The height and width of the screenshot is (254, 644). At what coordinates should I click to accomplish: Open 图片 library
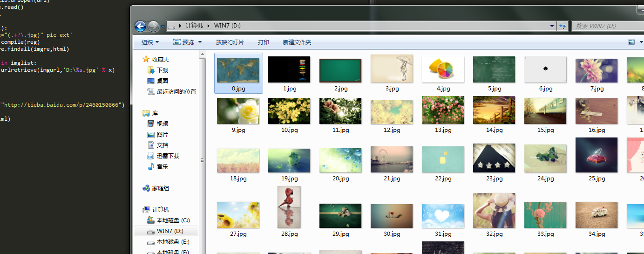pyautogui.click(x=158, y=134)
